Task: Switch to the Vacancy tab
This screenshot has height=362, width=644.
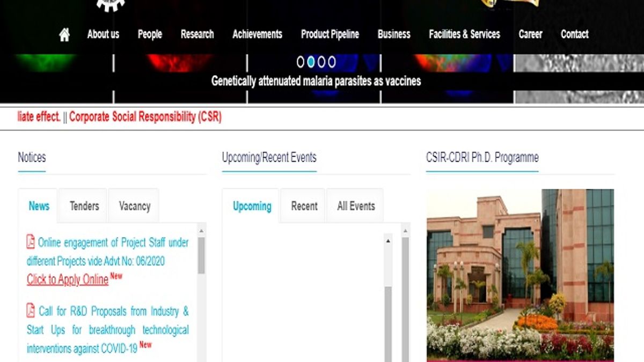Action: pyautogui.click(x=134, y=206)
